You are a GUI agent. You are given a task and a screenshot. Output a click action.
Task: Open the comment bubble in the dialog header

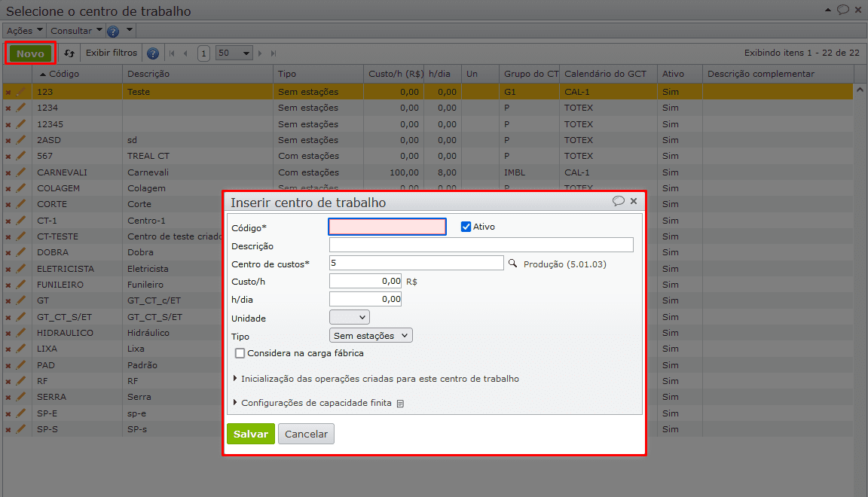tap(619, 201)
